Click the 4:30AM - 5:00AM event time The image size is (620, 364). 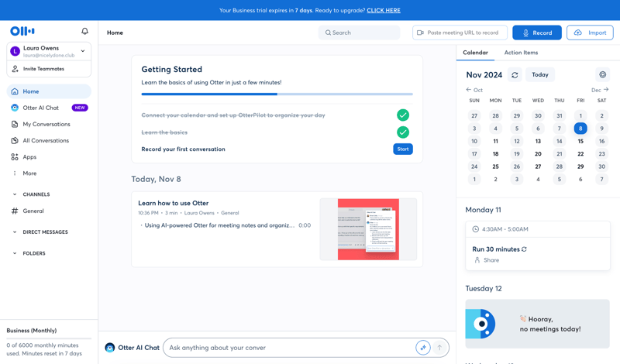(505, 229)
